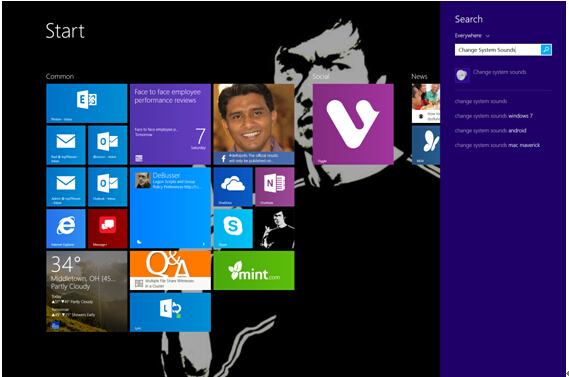Launch the OneNote tile

point(275,187)
